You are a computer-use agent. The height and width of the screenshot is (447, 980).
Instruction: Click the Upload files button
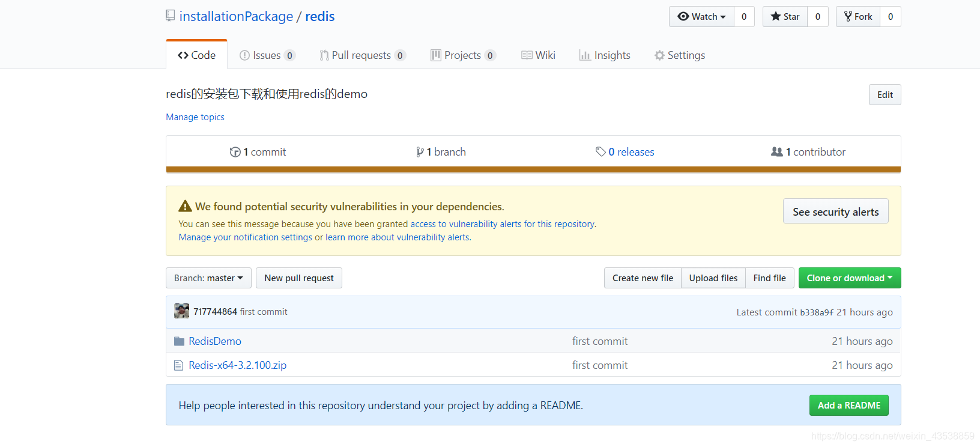click(713, 278)
